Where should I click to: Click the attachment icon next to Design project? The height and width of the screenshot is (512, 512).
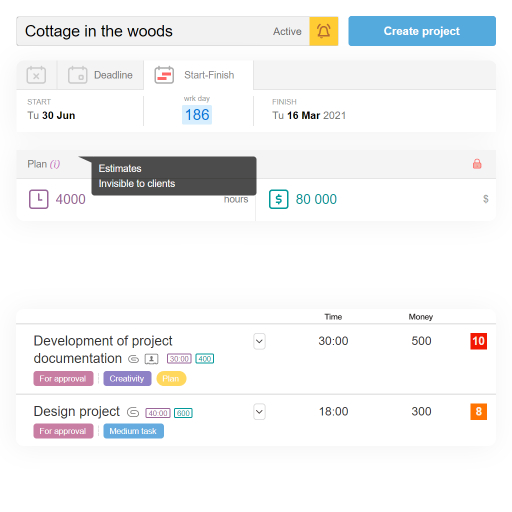133,412
